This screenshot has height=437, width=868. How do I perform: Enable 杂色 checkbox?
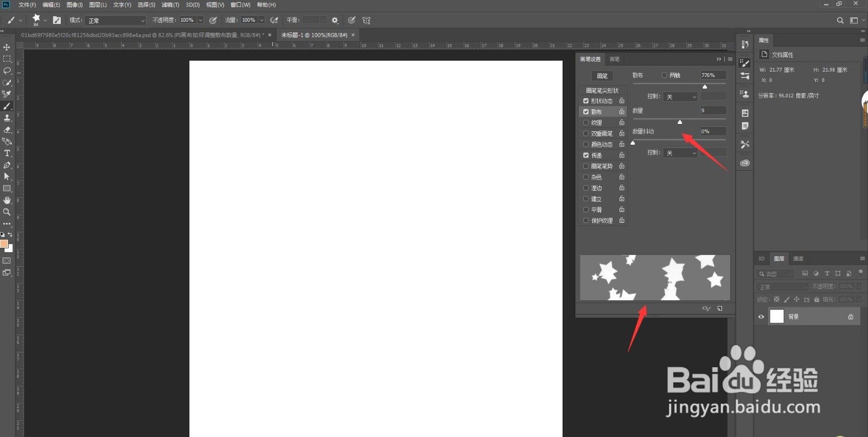click(586, 177)
